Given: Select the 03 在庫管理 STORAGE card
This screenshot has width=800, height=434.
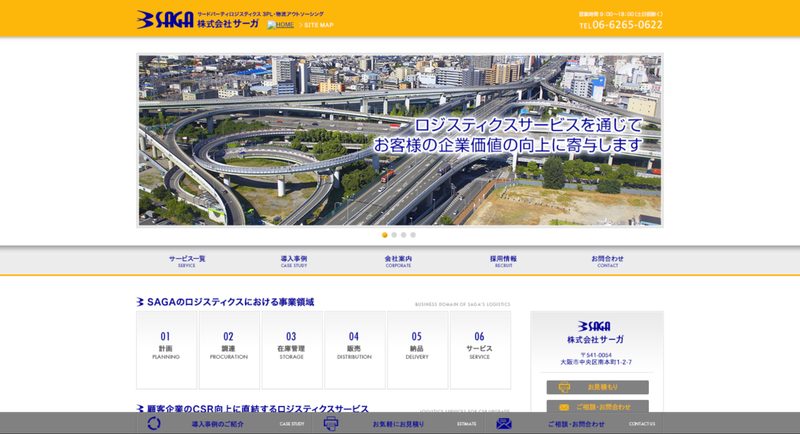Looking at the screenshot, I should pos(292,350).
